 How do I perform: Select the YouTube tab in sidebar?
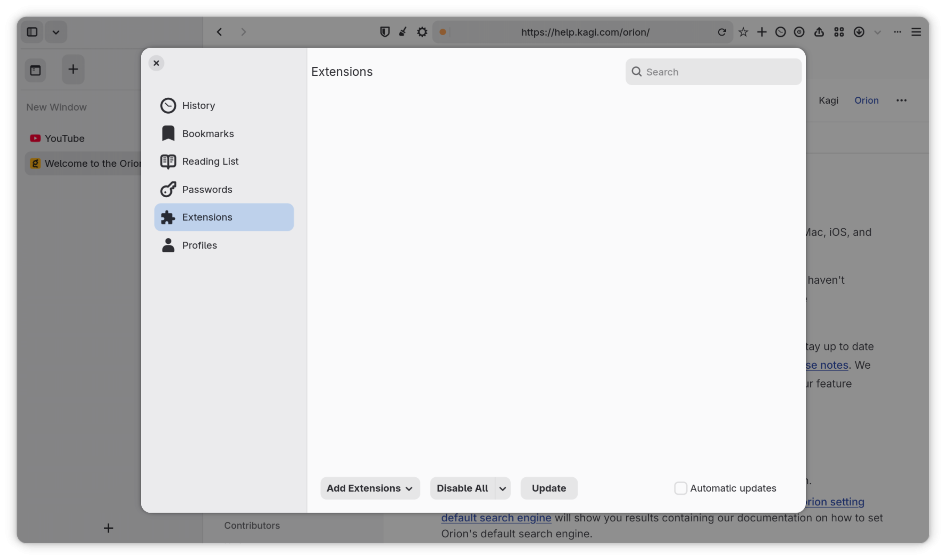(x=83, y=139)
